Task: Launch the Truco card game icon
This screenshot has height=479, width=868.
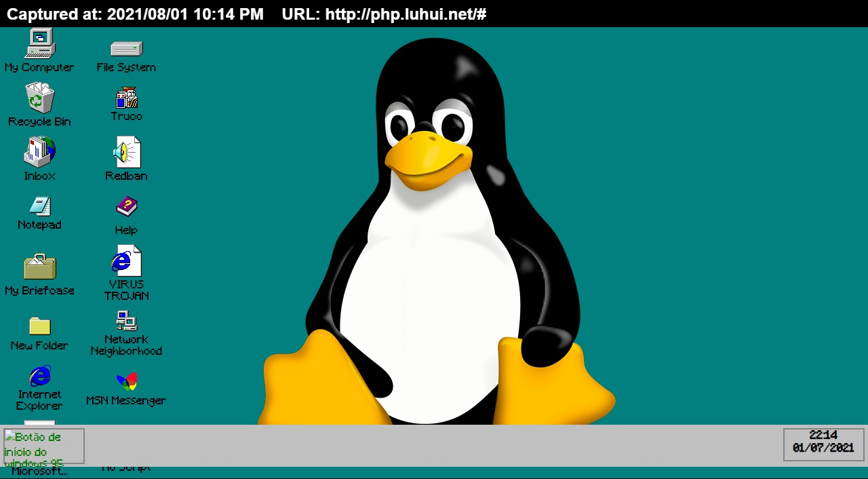Action: tap(126, 98)
